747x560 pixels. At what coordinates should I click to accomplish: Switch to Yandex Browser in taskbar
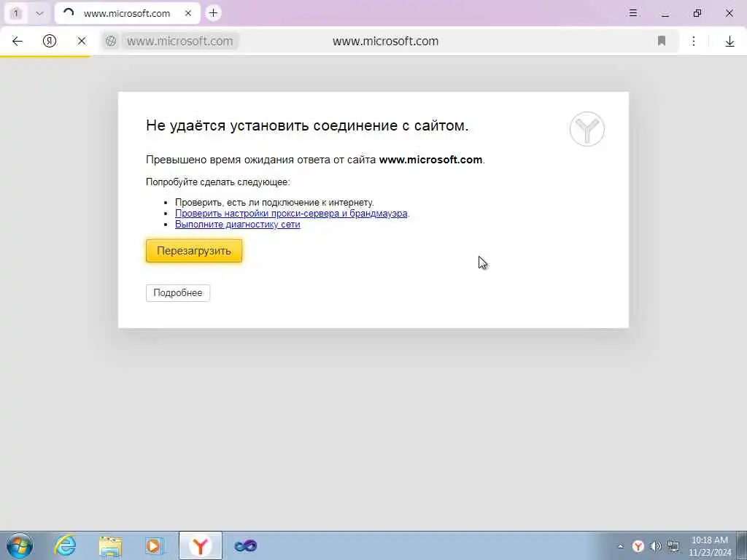[x=201, y=545]
